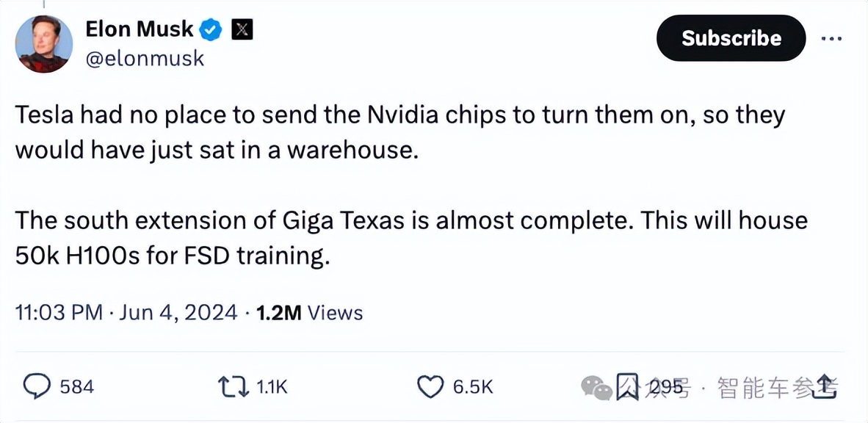Bookmark this tweet using the bookmark icon

(x=626, y=386)
